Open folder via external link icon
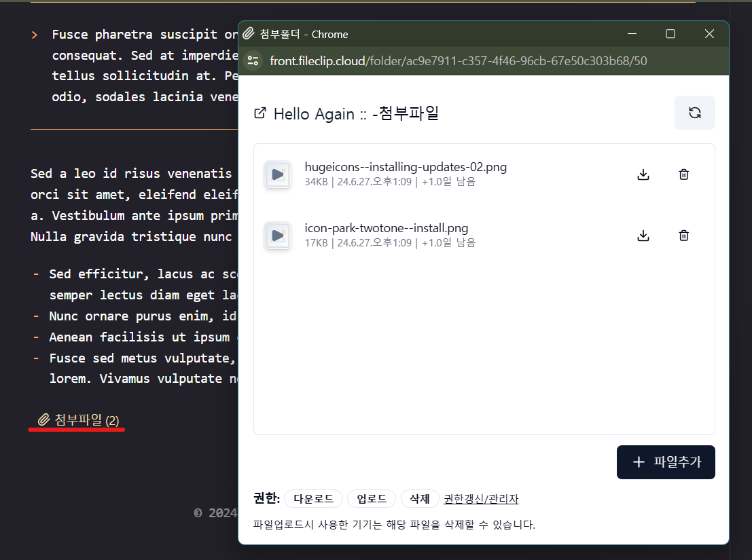This screenshot has height=560, width=752. pos(259,113)
